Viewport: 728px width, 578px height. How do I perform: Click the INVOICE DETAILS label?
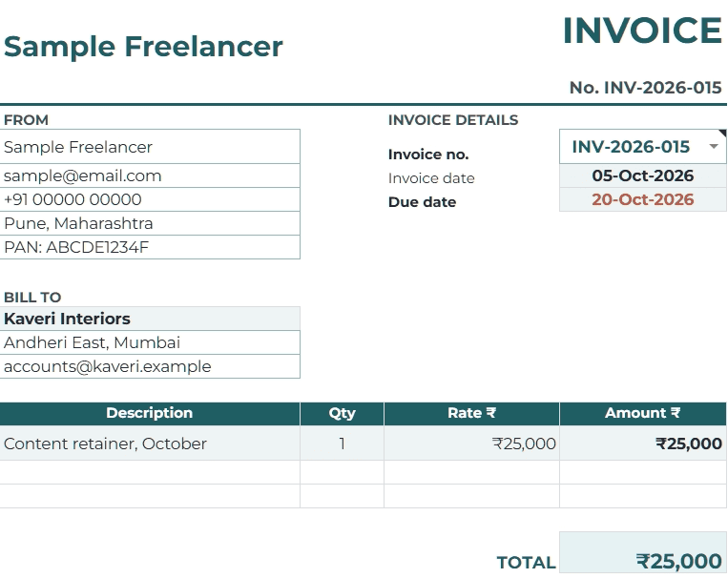click(453, 120)
